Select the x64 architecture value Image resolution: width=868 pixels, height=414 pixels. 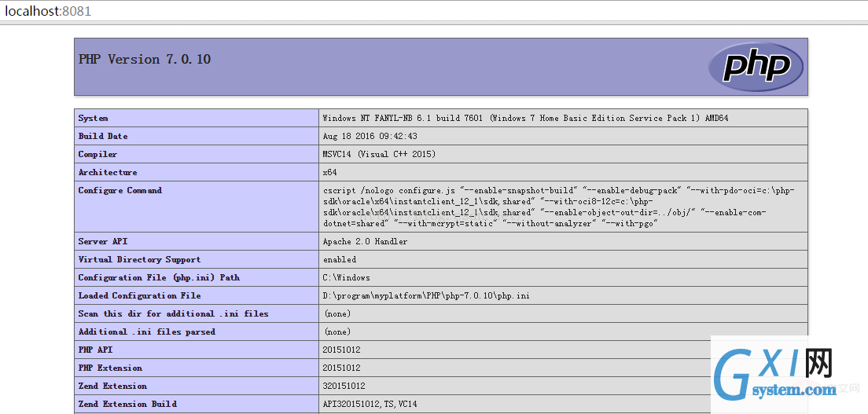330,172
